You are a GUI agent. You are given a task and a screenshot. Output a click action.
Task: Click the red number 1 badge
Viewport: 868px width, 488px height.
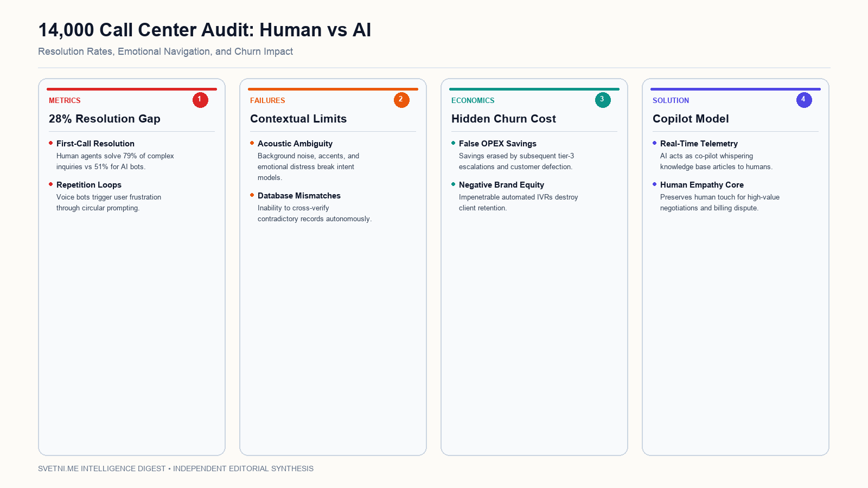coord(200,100)
